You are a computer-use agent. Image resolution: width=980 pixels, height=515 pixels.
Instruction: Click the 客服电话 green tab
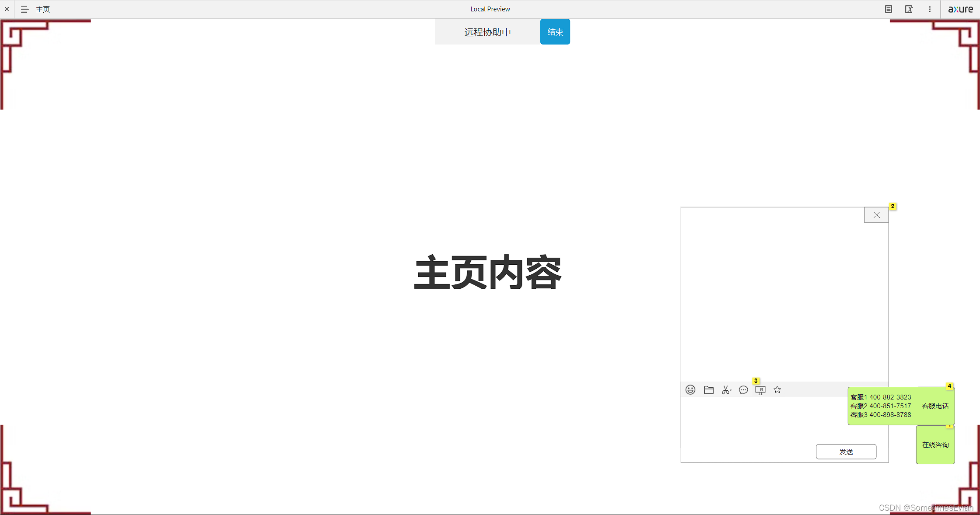click(935, 406)
